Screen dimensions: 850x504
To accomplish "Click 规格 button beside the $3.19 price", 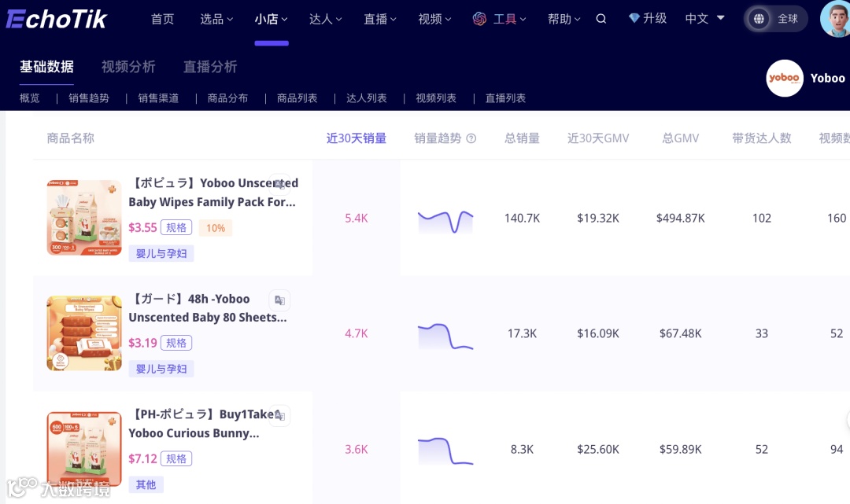I will point(176,344).
